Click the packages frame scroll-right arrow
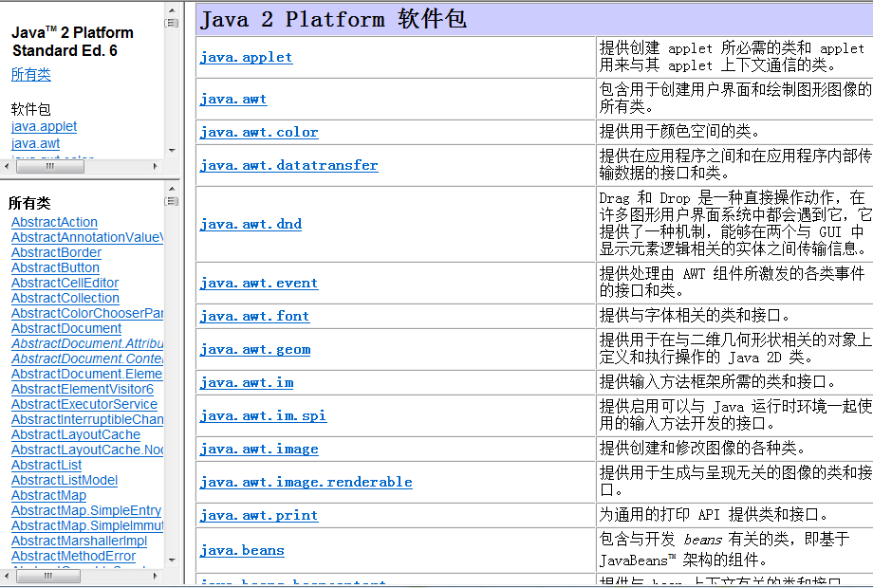The width and height of the screenshot is (873, 588). click(x=156, y=166)
